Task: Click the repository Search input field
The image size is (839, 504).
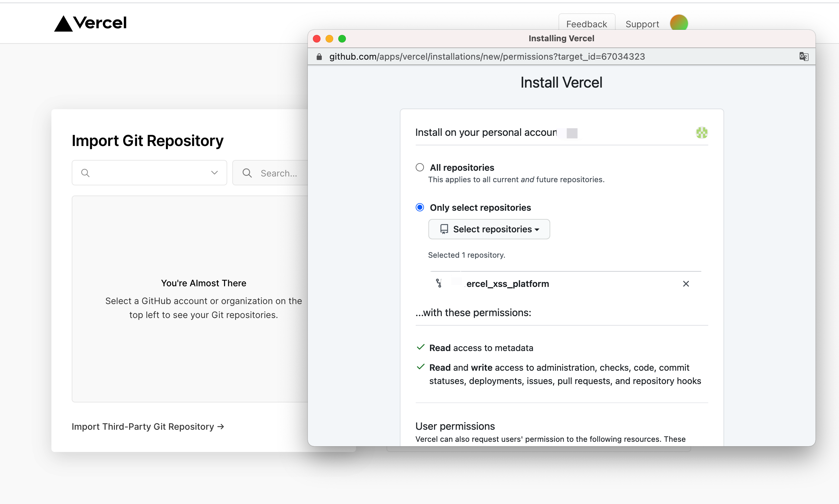Action: point(270,173)
